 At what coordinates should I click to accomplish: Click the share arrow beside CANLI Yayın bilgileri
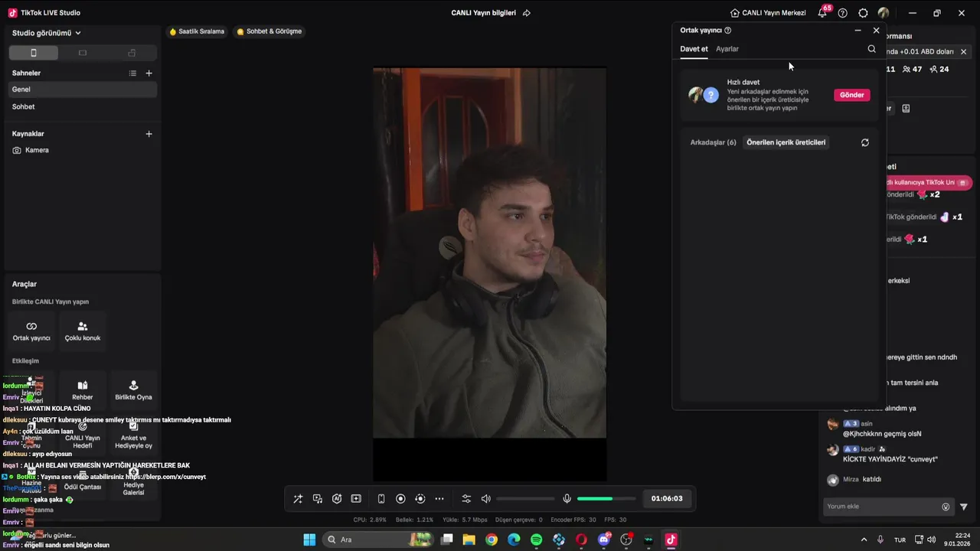(x=526, y=13)
